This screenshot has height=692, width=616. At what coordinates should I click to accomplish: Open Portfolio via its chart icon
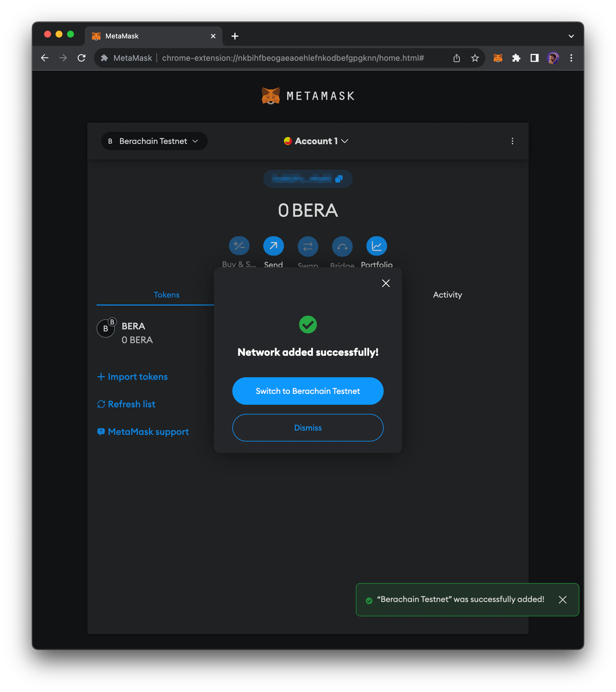point(376,246)
